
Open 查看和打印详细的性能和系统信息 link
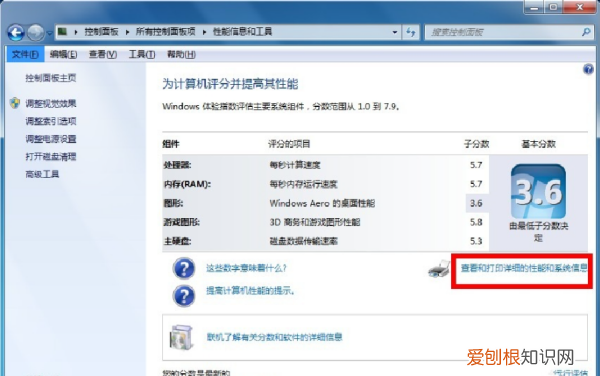524,268
